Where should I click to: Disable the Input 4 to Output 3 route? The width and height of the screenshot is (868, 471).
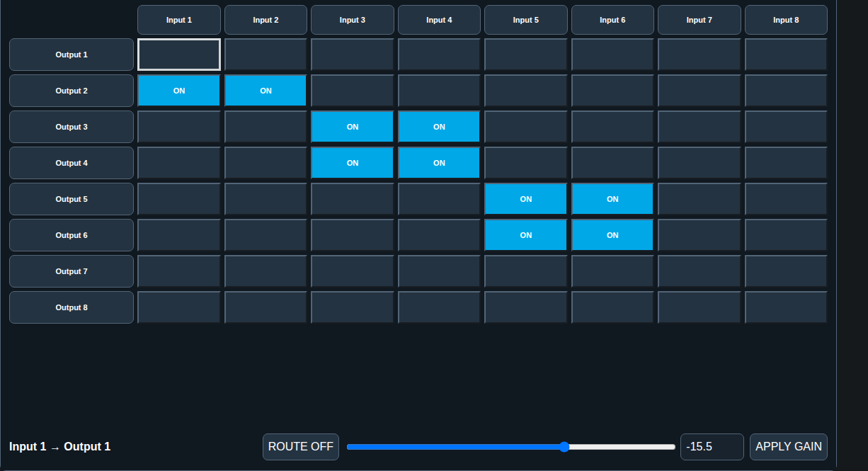(x=439, y=127)
